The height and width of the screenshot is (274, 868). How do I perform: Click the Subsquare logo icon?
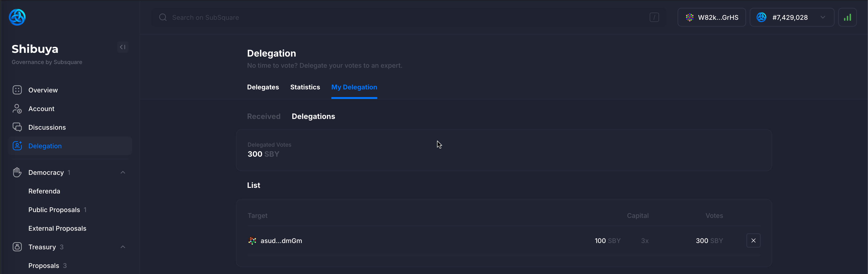pyautogui.click(x=17, y=17)
